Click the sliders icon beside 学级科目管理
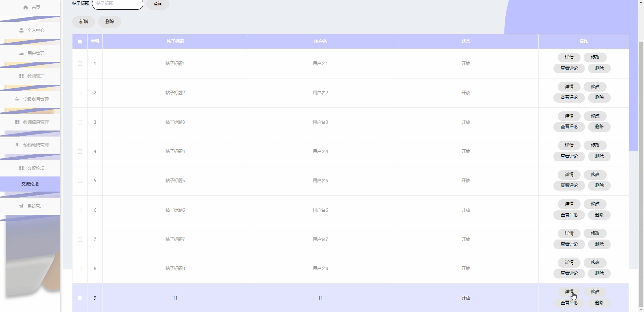Image resolution: width=644 pixels, height=312 pixels. click(x=17, y=99)
